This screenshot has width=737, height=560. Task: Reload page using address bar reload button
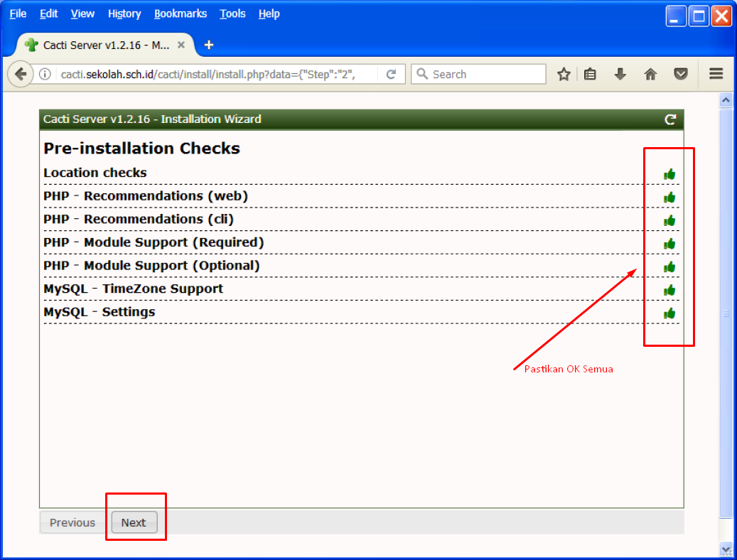tap(391, 74)
